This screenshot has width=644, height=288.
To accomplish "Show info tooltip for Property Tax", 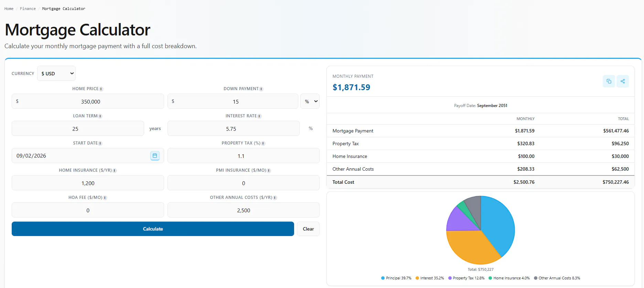I will (x=263, y=143).
